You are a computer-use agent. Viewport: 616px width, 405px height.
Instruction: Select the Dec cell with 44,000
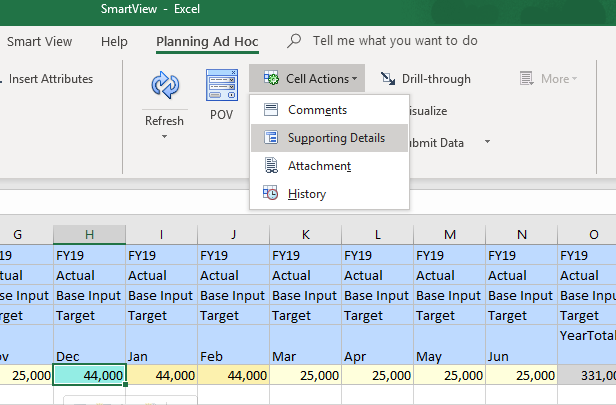(x=90, y=375)
